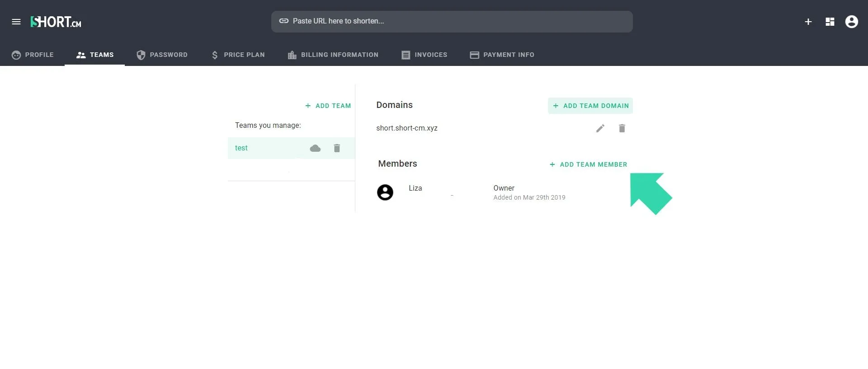Click the Short.cm logo
The height and width of the screenshot is (369, 868).
[x=56, y=22]
